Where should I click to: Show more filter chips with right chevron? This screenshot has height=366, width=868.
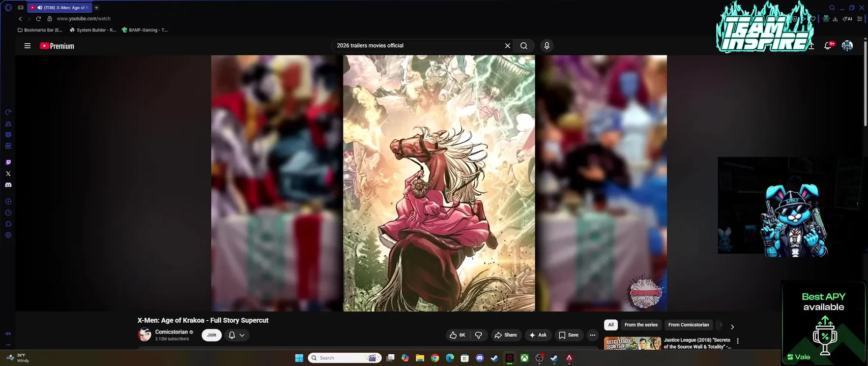(732, 327)
